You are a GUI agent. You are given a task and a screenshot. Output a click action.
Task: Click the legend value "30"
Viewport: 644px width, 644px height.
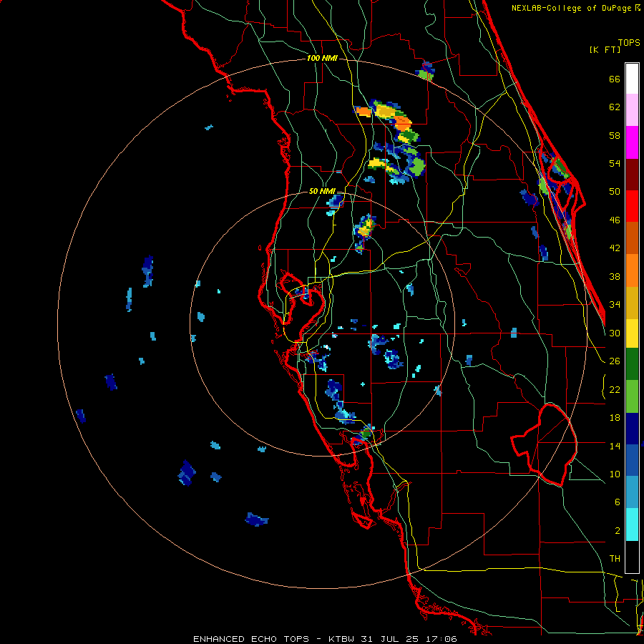pyautogui.click(x=615, y=333)
